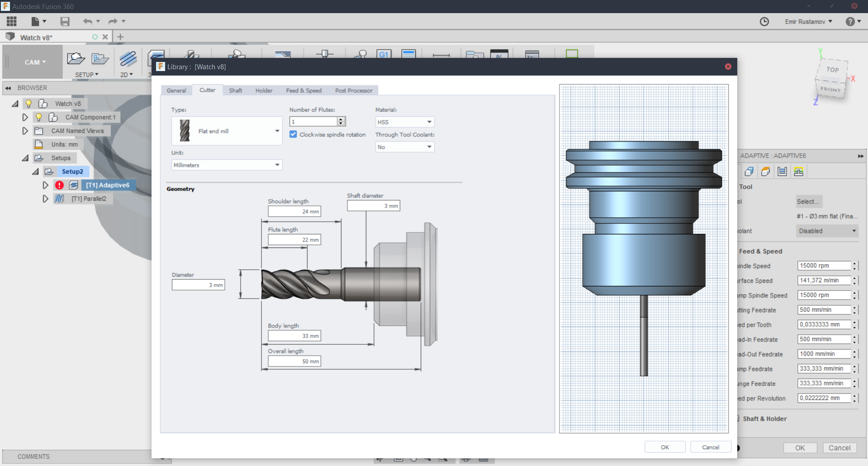
Task: Click the 2D milling toolbar icon
Action: coord(128,59)
